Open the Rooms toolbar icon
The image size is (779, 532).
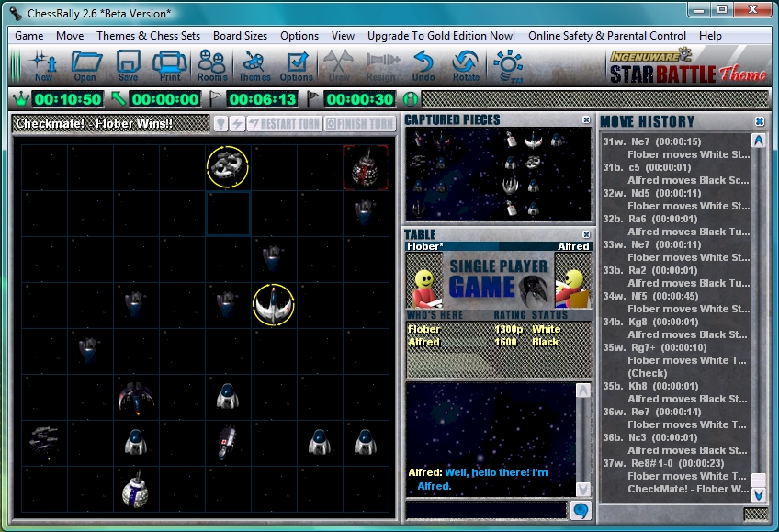pyautogui.click(x=212, y=65)
